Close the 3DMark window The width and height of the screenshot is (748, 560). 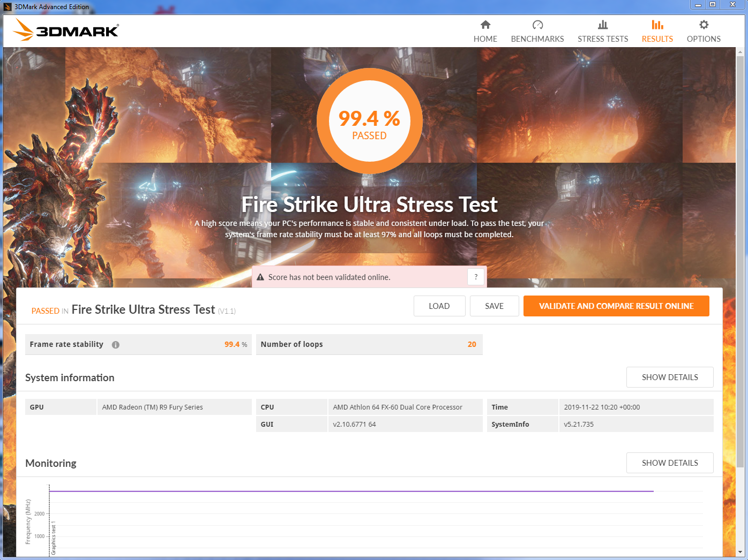pyautogui.click(x=732, y=5)
